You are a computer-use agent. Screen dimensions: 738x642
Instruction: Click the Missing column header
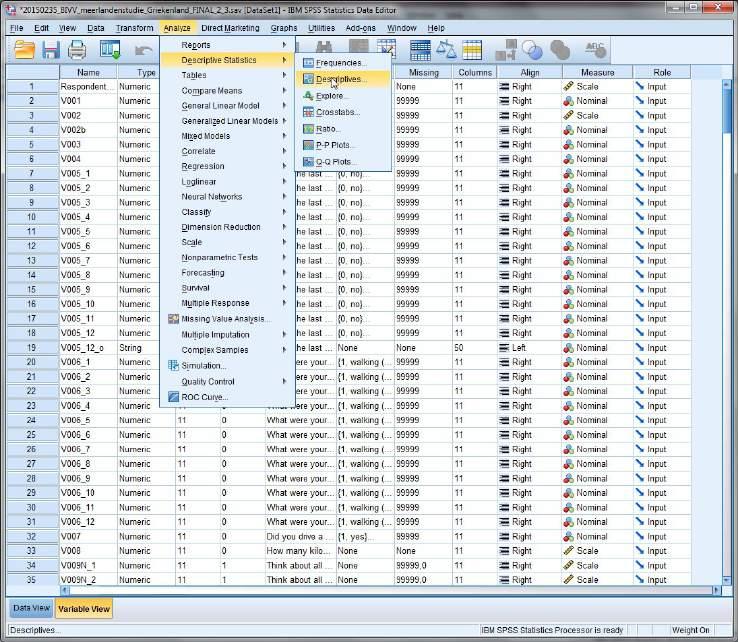424,72
